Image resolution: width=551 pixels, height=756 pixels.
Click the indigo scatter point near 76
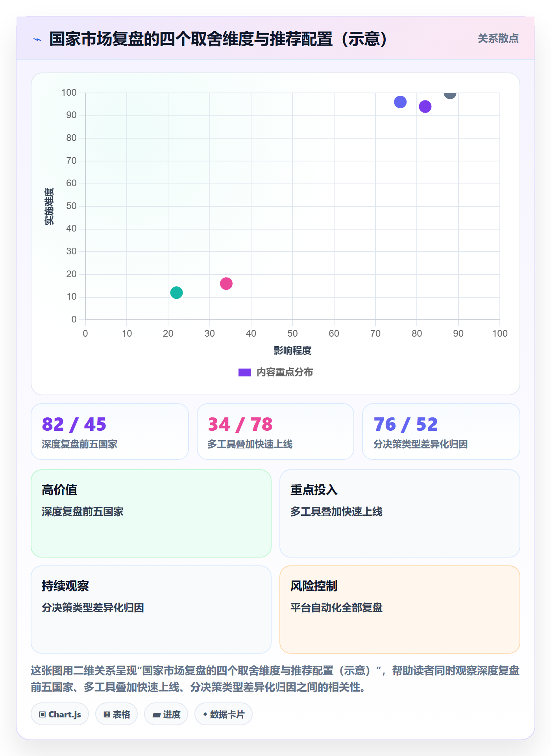coord(400,102)
